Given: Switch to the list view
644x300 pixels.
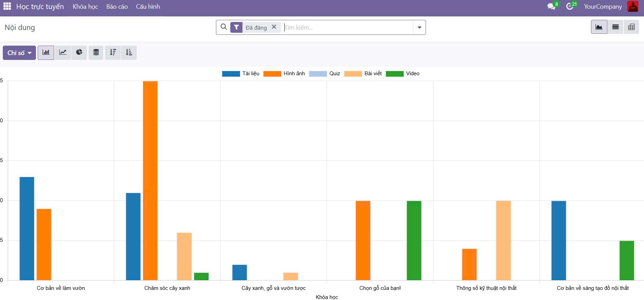Looking at the screenshot, I should click(615, 27).
